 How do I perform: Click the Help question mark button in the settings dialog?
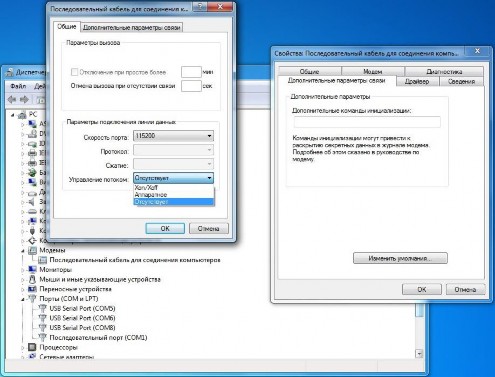pos(200,6)
